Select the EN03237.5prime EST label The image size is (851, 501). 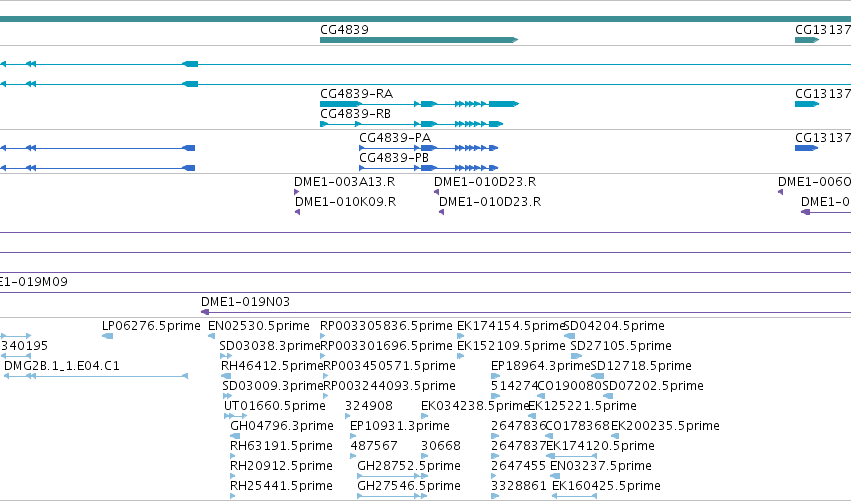(601, 467)
